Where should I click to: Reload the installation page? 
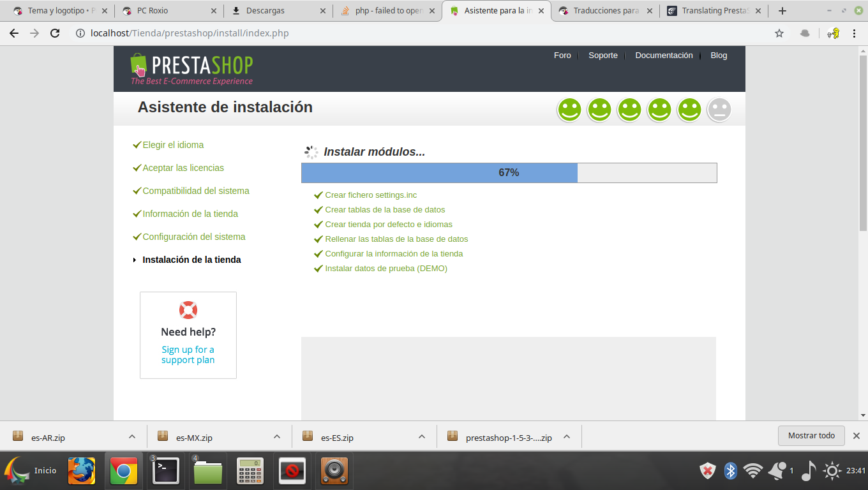(x=55, y=33)
